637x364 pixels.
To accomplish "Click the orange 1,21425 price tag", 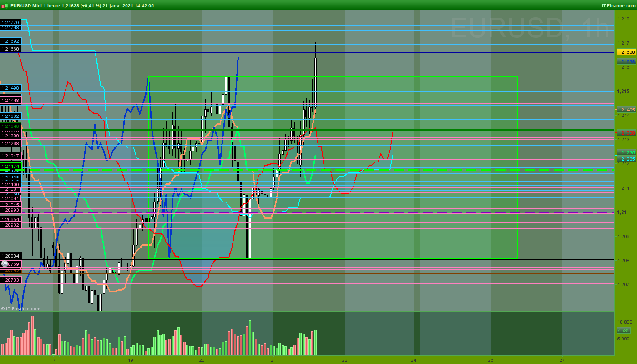I will [x=626, y=110].
